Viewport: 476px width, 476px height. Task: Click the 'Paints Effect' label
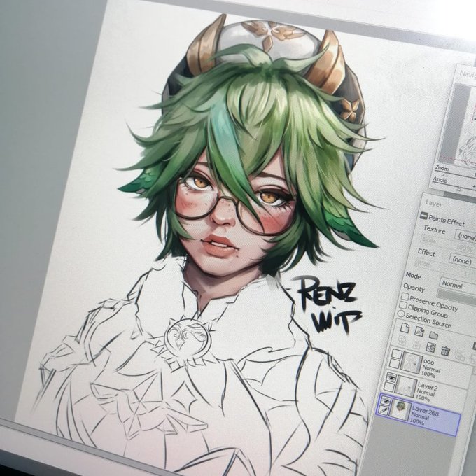(x=447, y=220)
